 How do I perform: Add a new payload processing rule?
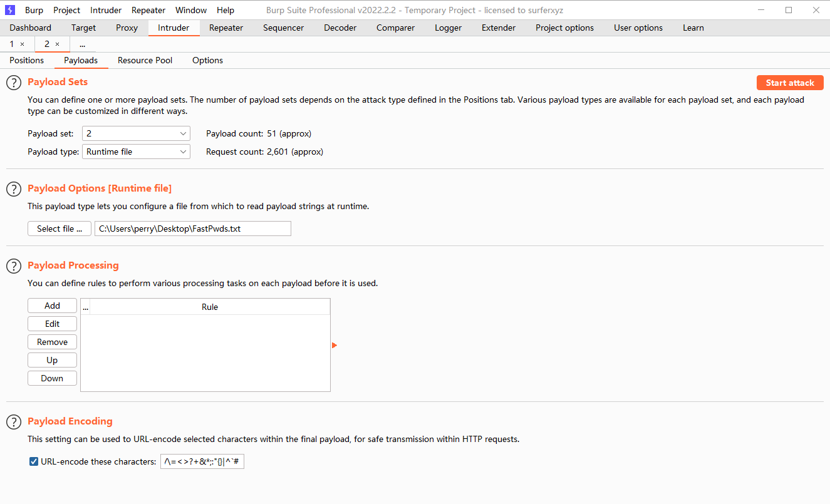click(x=52, y=306)
